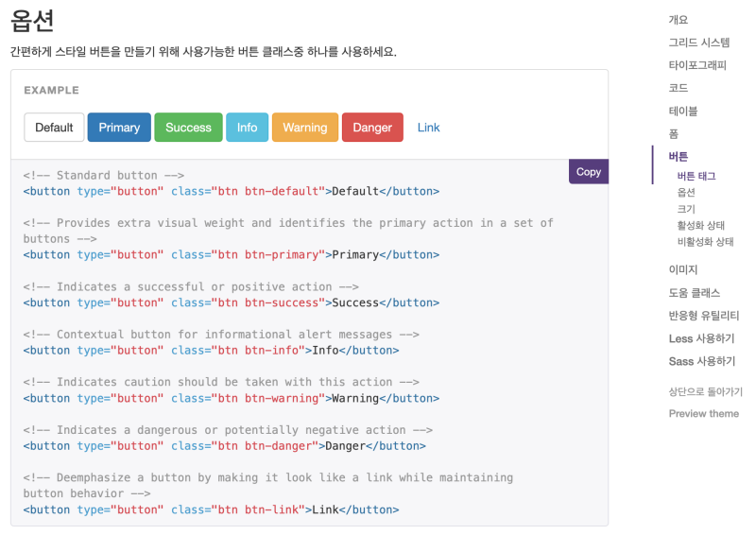
Task: Click the btn-danger code line
Action: 225,446
